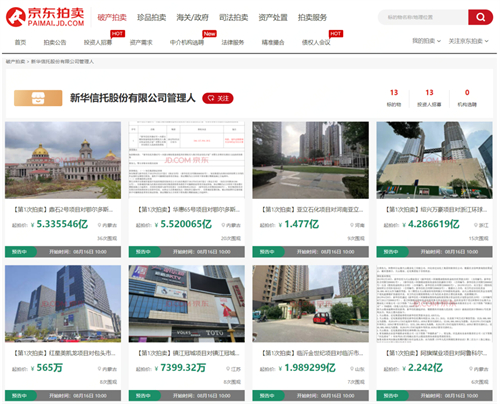Open 债权人会议 item with HOT badge

coord(316,42)
